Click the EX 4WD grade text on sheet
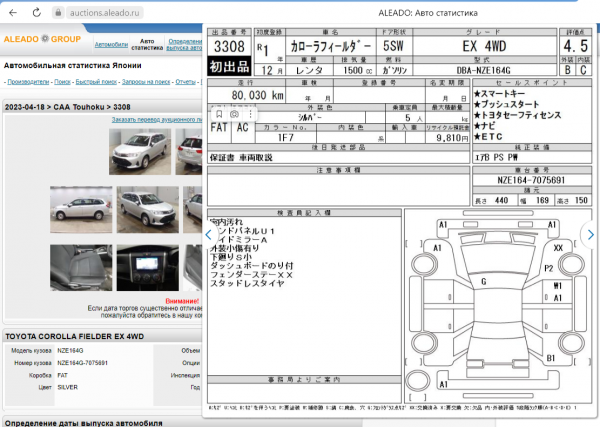 (x=484, y=46)
